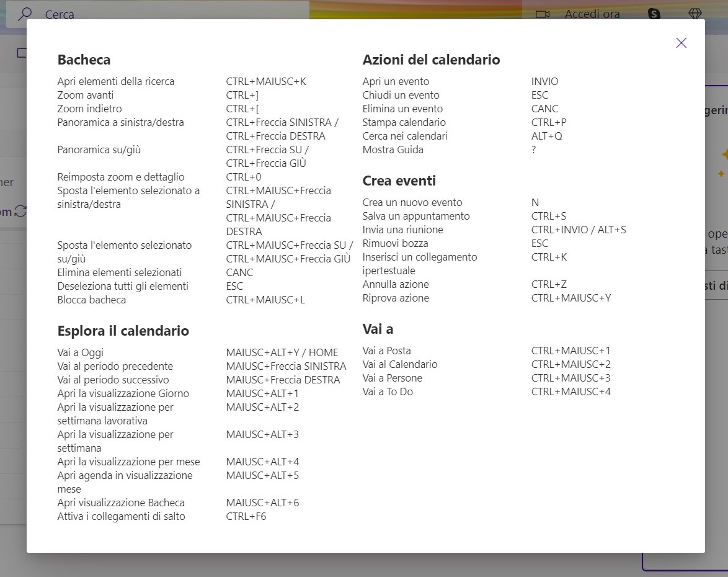Click the INVIO shortcut text

coord(544,81)
